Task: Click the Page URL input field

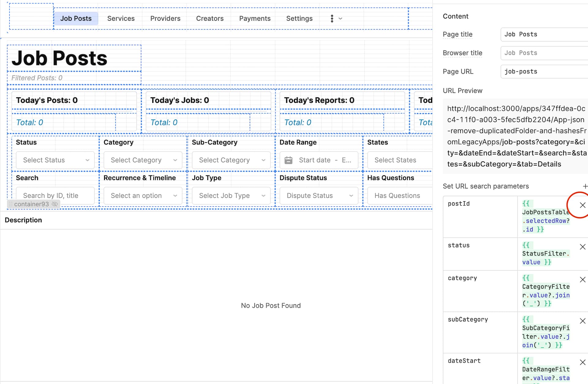Action: point(544,71)
